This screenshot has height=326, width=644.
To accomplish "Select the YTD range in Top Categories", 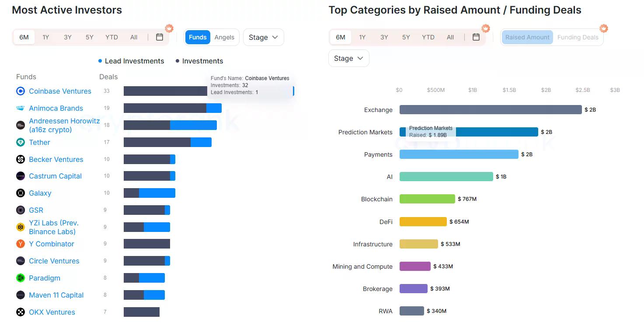I will pyautogui.click(x=428, y=37).
